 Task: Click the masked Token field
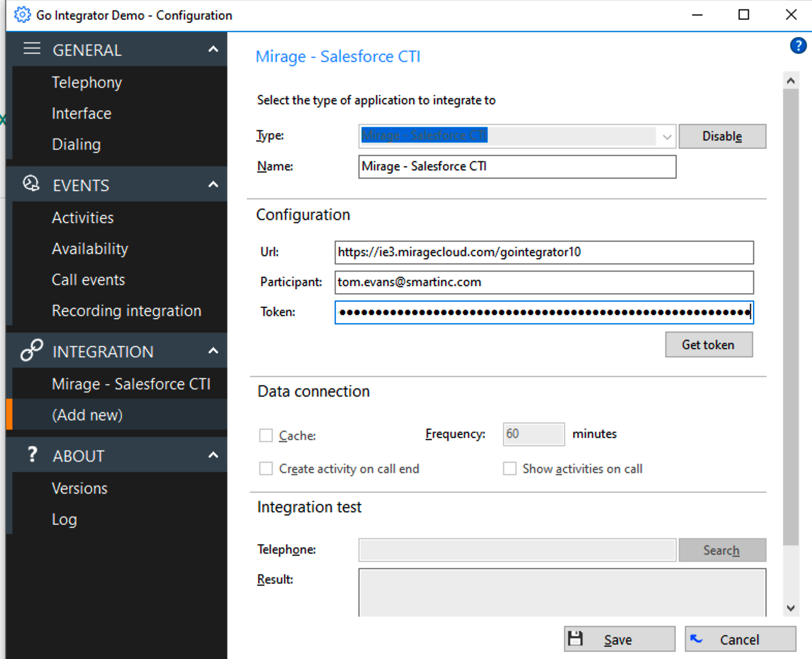pos(544,312)
